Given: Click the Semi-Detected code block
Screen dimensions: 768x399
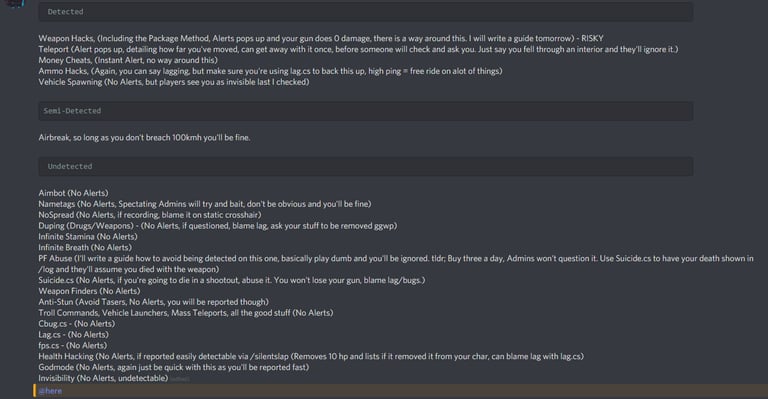Looking at the screenshot, I should click(365, 111).
